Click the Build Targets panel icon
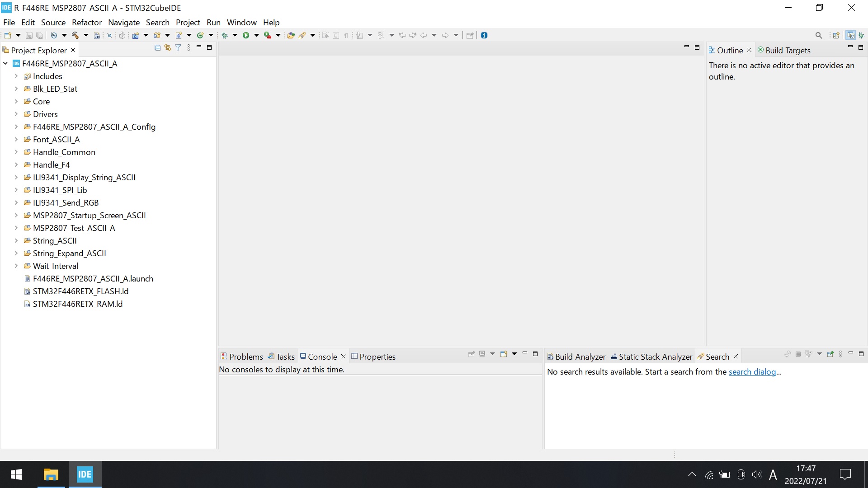 tap(761, 50)
